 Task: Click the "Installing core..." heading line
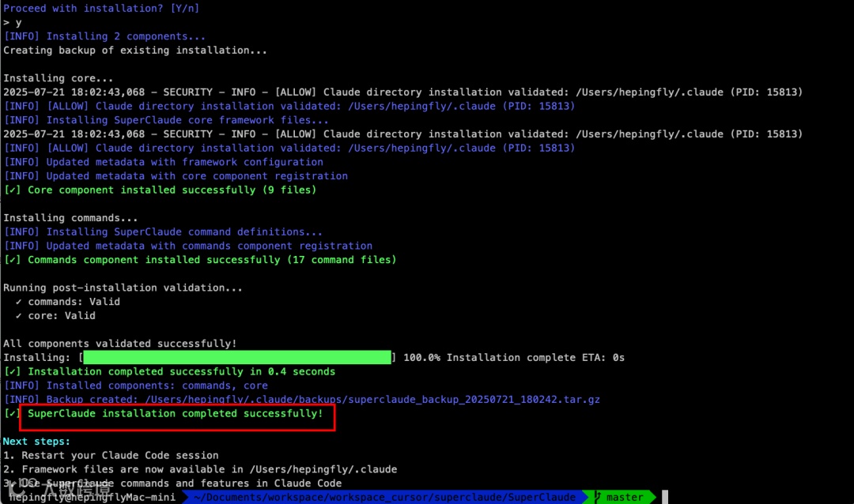[x=59, y=78]
